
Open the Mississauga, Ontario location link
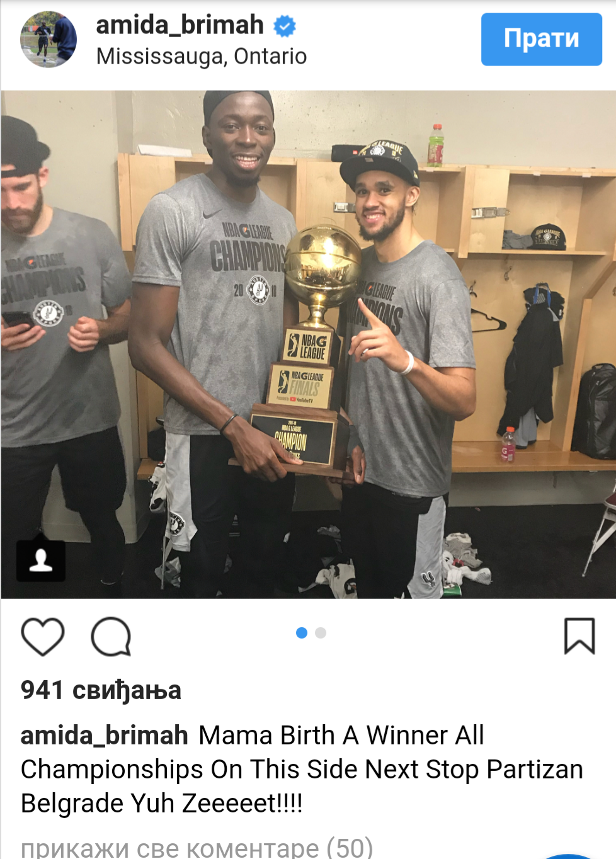202,57
